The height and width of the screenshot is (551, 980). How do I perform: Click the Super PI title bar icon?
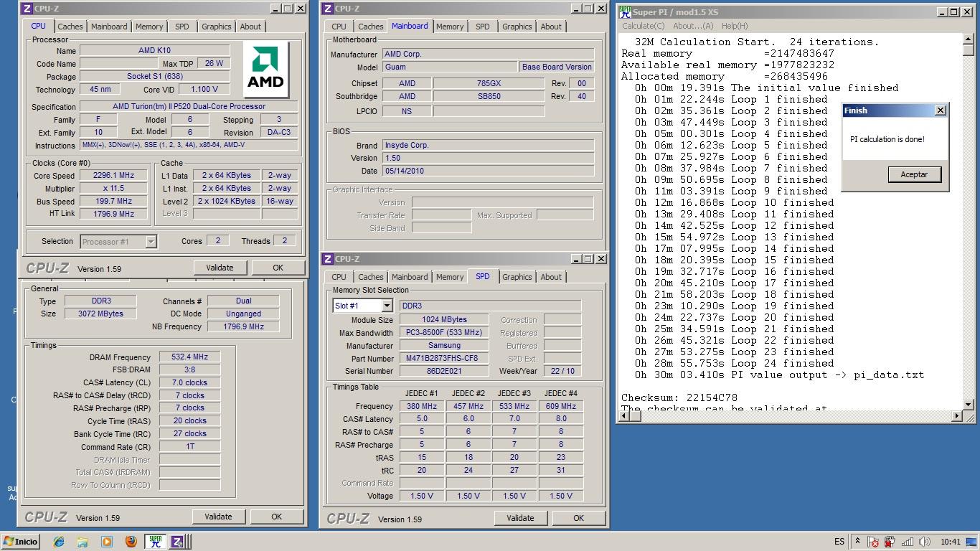(x=625, y=12)
